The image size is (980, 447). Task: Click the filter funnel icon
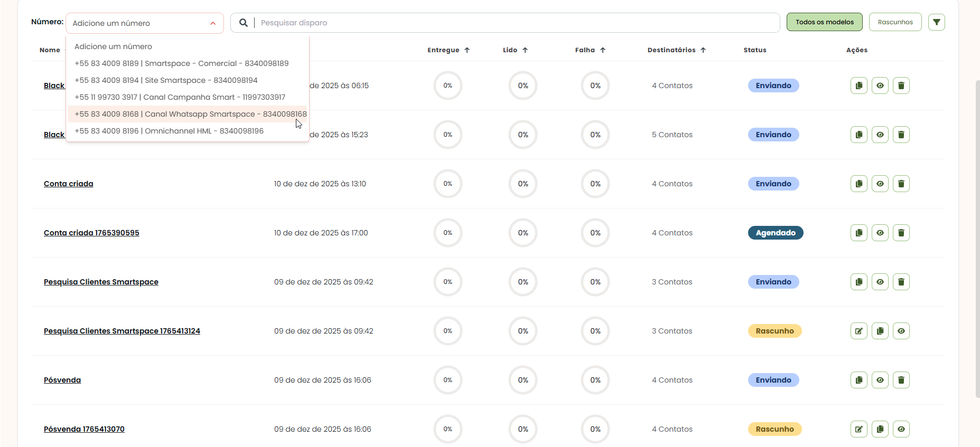coord(936,22)
